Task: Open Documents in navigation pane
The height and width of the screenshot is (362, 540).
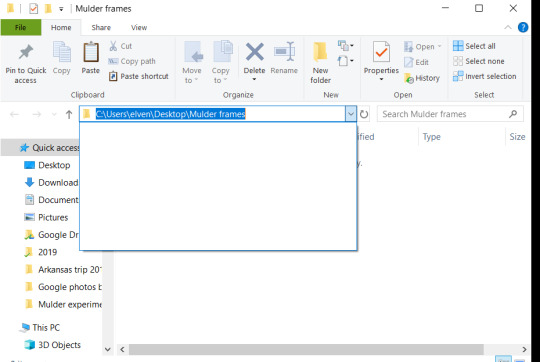Action: 51,200
